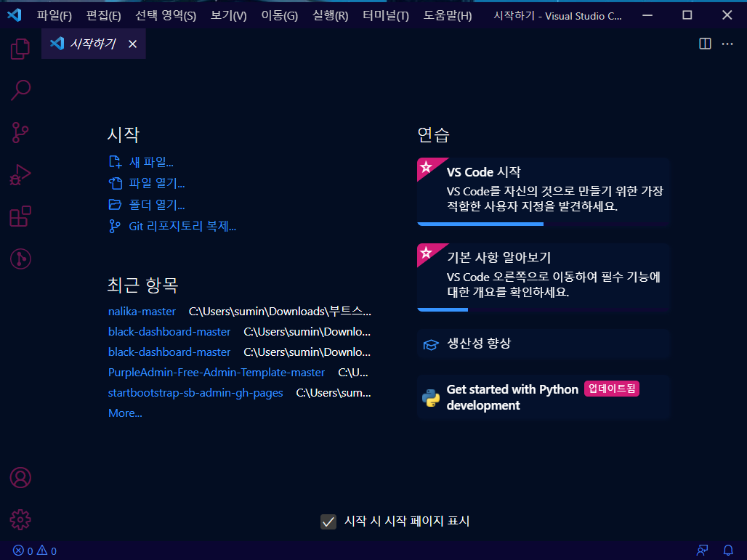Image resolution: width=747 pixels, height=560 pixels.
Task: Close the 시작하기 tab
Action: [x=132, y=44]
